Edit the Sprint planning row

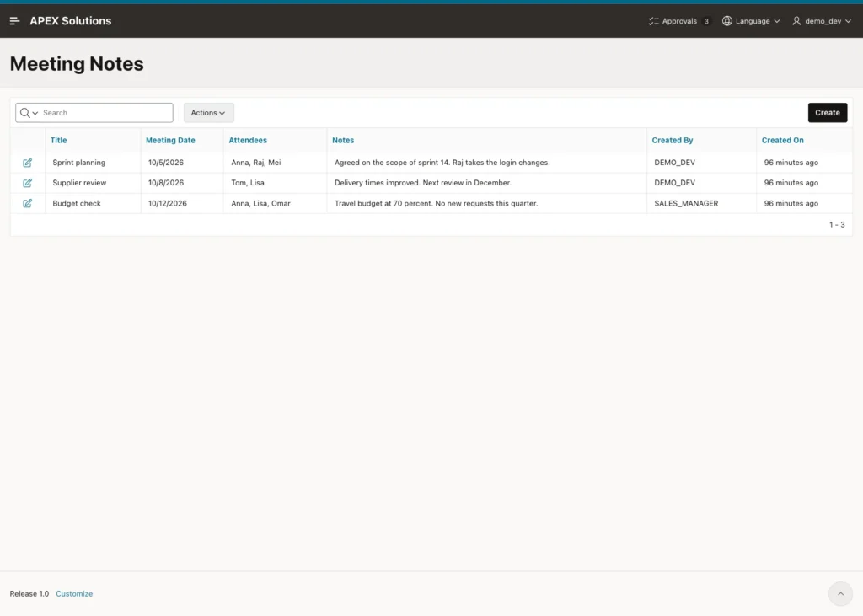tap(27, 163)
